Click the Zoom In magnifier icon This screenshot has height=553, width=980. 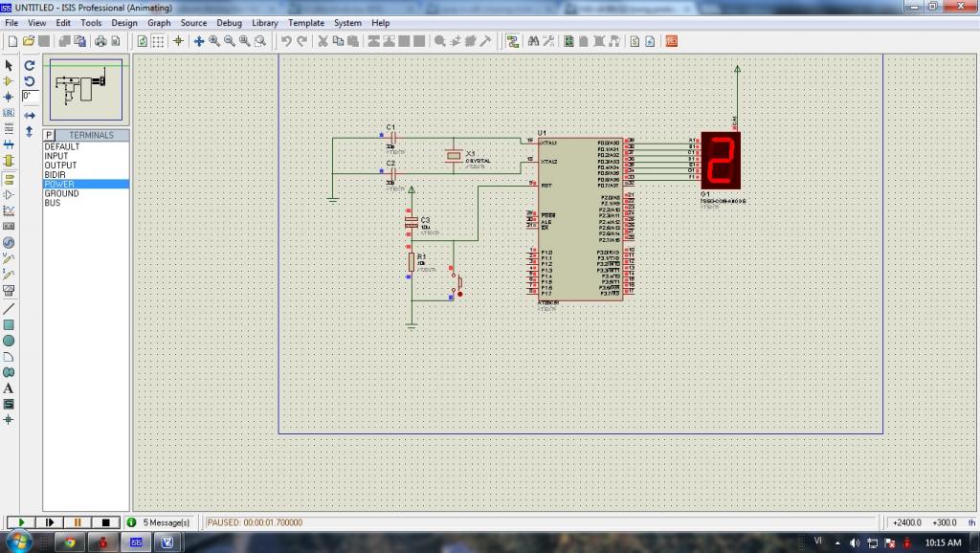[x=214, y=41]
